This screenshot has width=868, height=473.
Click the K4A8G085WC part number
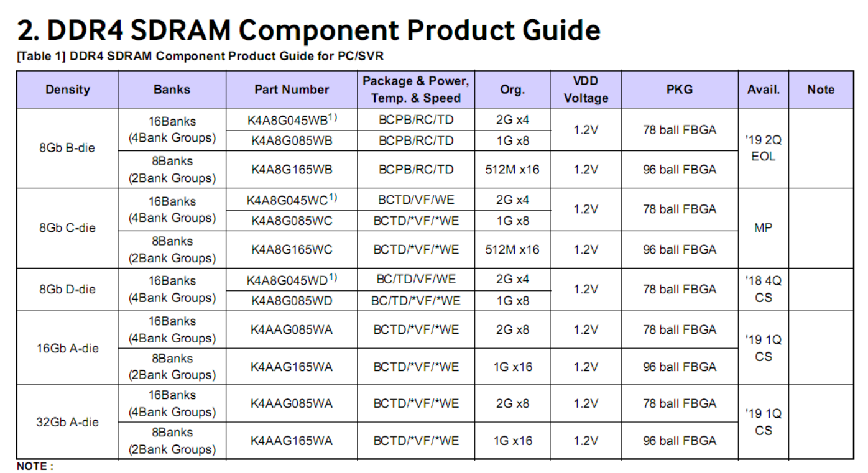292,221
